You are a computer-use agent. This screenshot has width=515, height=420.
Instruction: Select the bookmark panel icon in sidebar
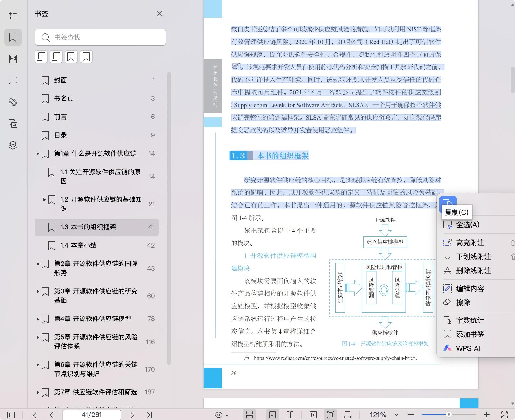point(13,37)
